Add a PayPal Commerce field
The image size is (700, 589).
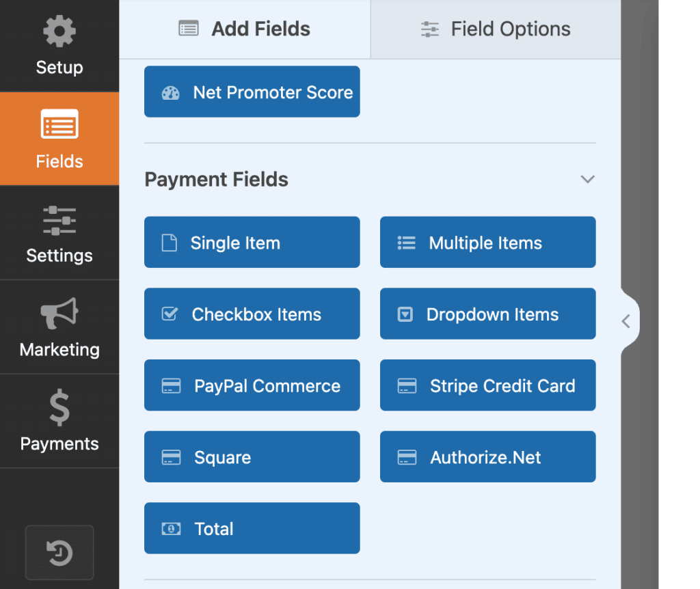(252, 385)
